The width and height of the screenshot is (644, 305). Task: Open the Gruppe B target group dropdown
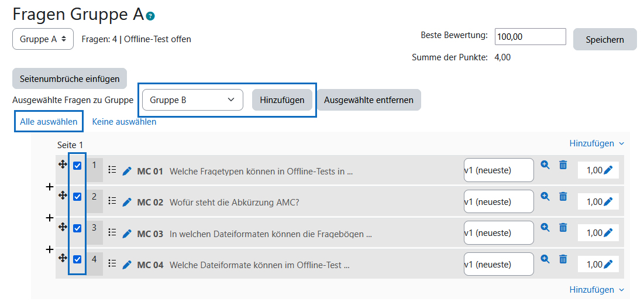(192, 100)
